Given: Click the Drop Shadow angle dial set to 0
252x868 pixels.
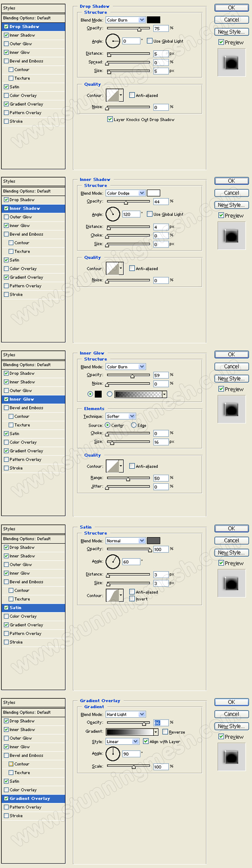Looking at the screenshot, I should [113, 41].
